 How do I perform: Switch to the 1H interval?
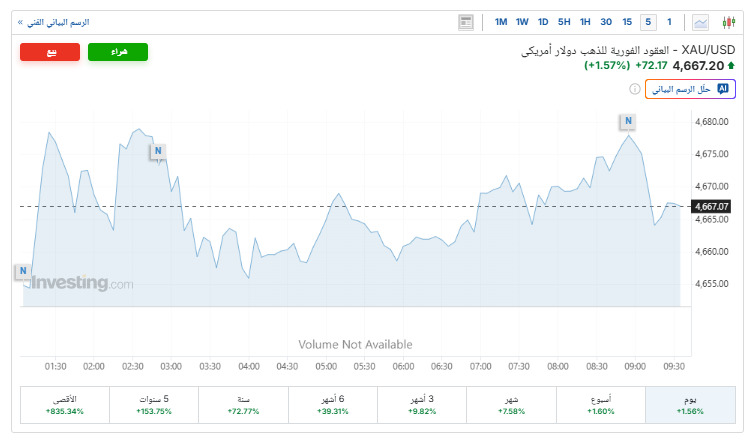(x=585, y=22)
